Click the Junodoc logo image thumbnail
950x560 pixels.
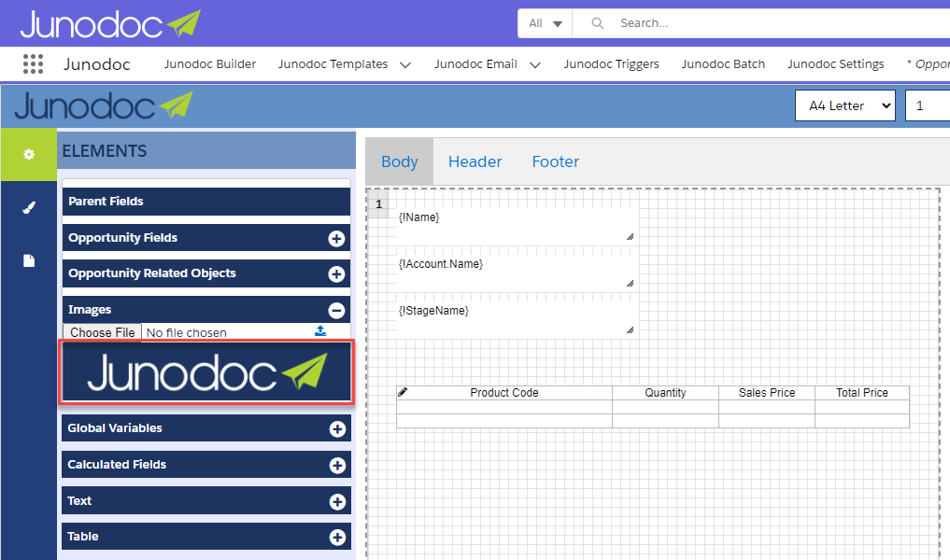tap(206, 372)
